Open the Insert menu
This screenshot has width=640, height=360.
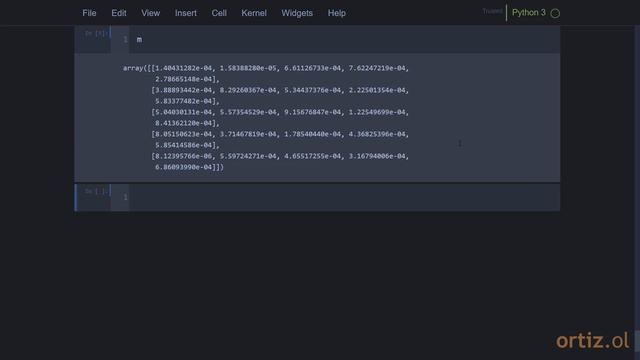click(186, 13)
